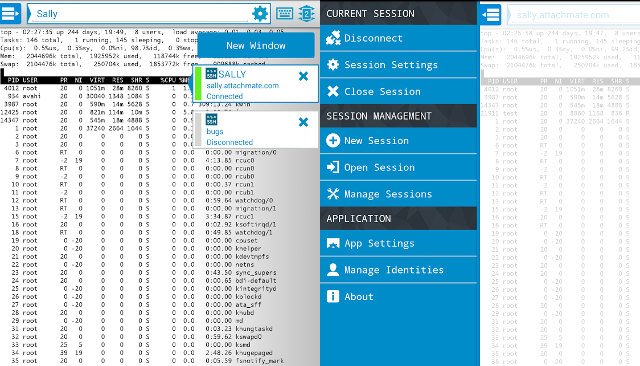Click the fsnotify_mark process name
Screen dimensions: 640x366
click(259, 361)
